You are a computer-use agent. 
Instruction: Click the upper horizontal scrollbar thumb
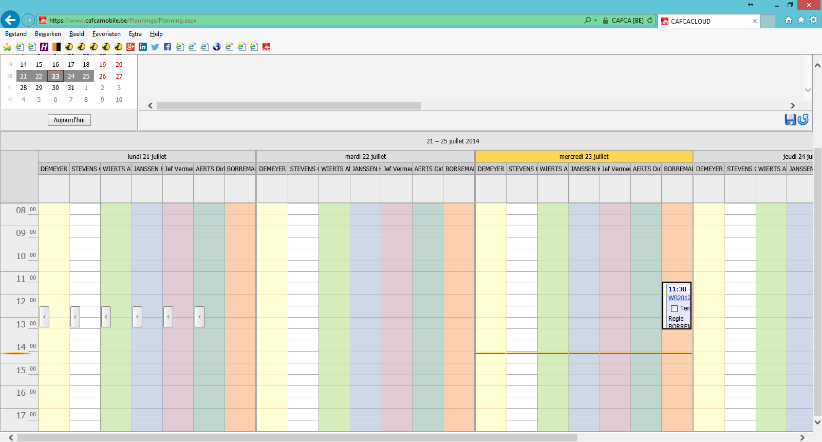[x=289, y=105]
